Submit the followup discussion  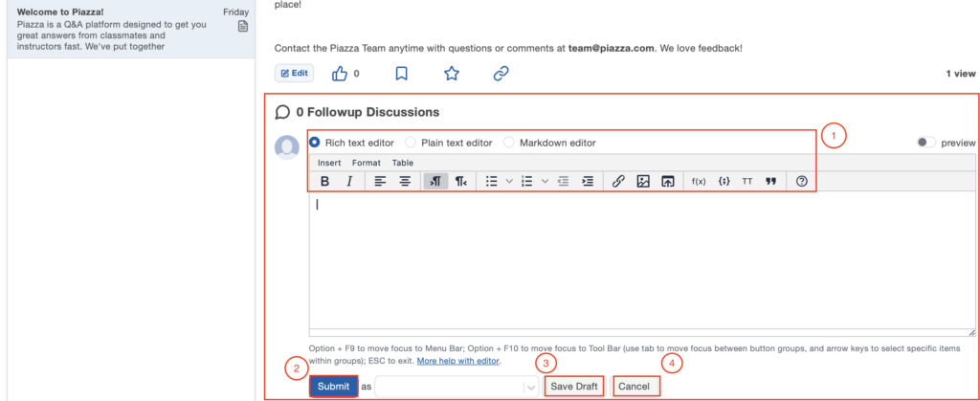[x=333, y=387]
